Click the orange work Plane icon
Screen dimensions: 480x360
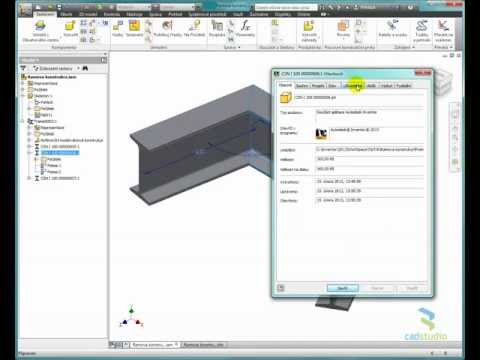[x=343, y=26]
